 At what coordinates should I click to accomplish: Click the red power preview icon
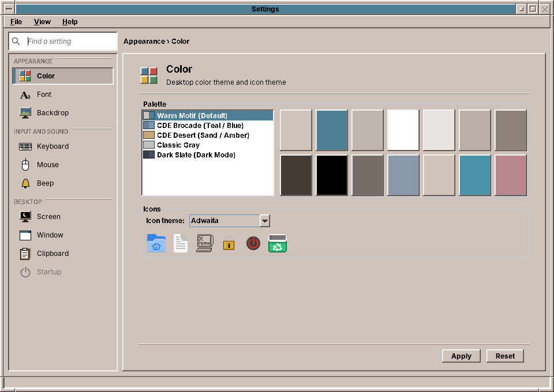(x=253, y=243)
